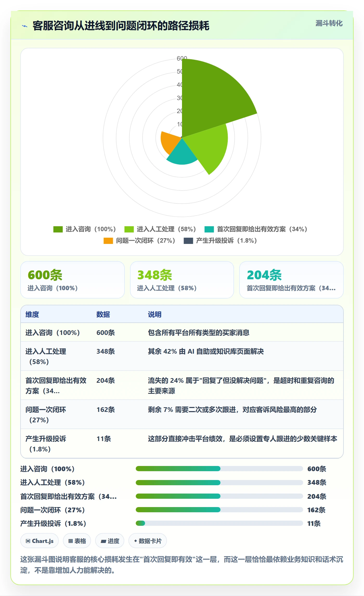Click the 其余 42% 由 AI 自助 description
This screenshot has width=364, height=596.
pyautogui.click(x=206, y=351)
